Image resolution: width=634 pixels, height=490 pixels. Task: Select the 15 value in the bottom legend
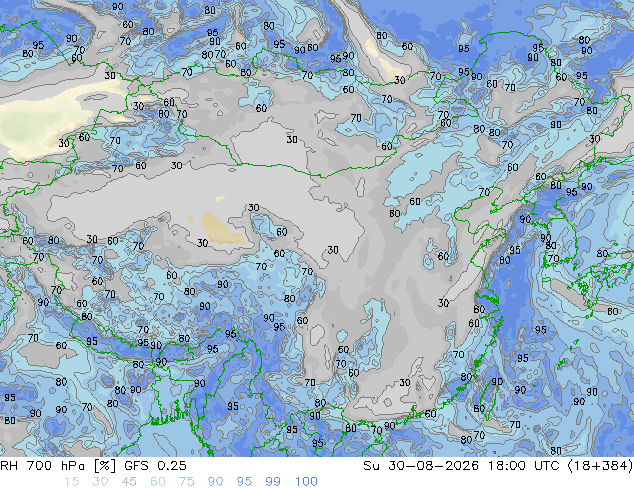coord(71,482)
